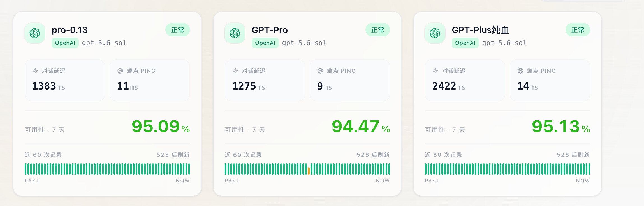The image size is (644, 206).
Task: Click globe icon beside 端点 PING in GPT-Plus纯血 card
Action: (x=520, y=71)
